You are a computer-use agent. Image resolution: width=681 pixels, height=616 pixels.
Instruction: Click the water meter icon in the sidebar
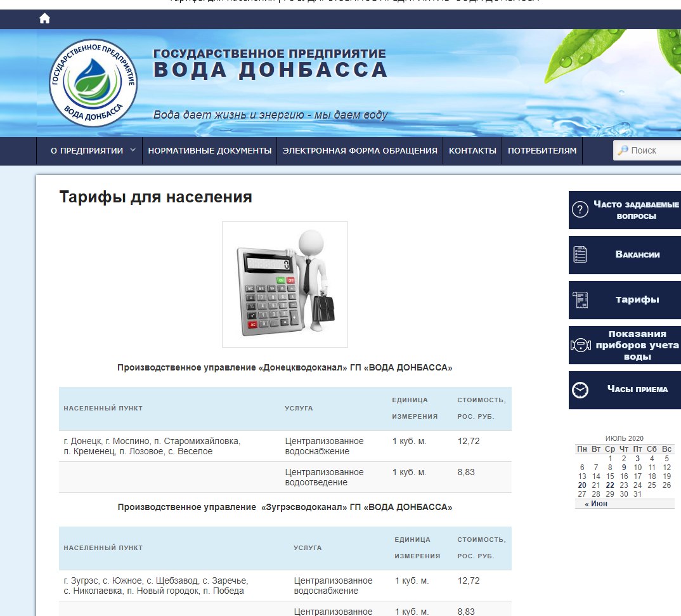click(580, 345)
